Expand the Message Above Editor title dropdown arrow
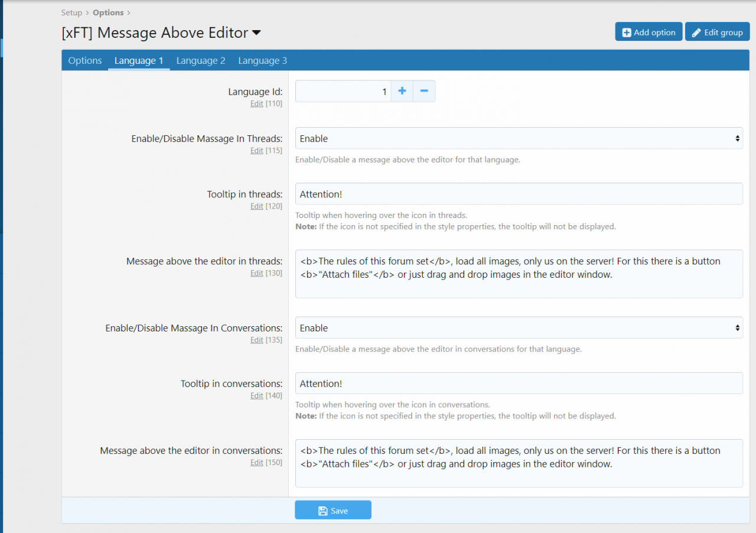The image size is (756, 533). coord(256,33)
